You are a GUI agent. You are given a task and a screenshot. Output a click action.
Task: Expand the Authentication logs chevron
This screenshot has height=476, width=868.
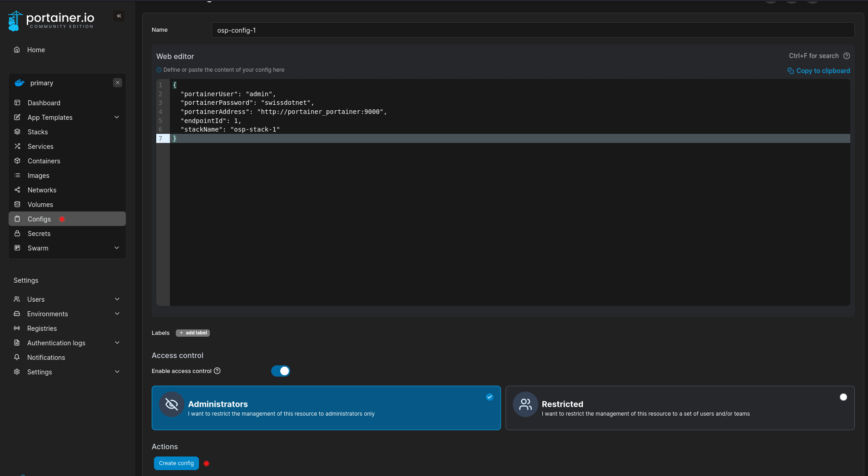pyautogui.click(x=117, y=343)
